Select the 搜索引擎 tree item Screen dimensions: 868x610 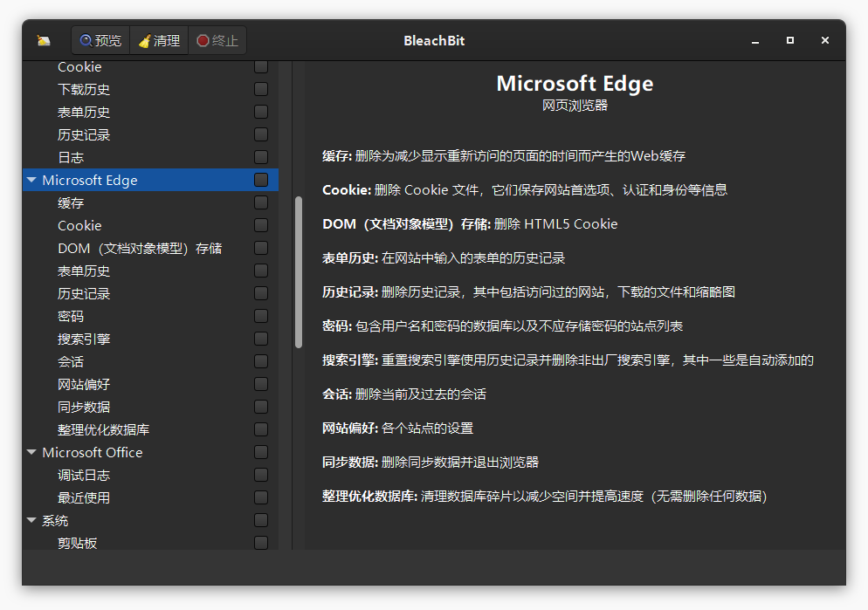[84, 339]
